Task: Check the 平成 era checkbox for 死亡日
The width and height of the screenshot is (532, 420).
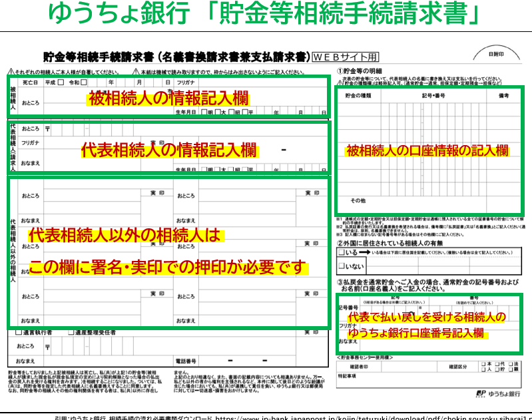Action: [60, 83]
